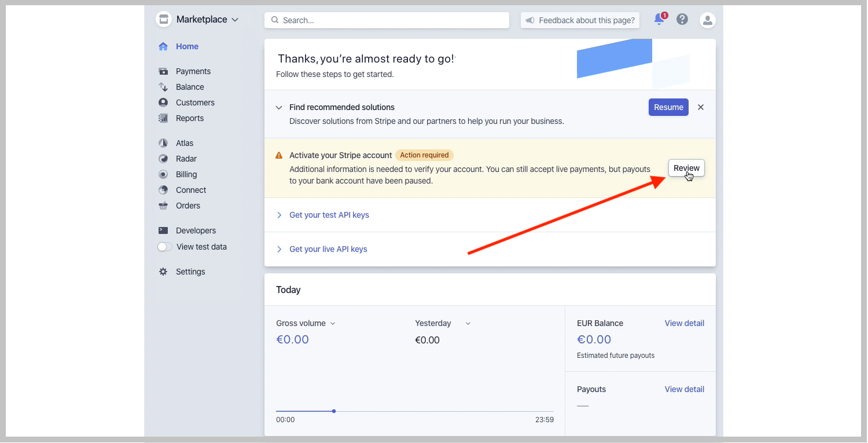Click the blue €0.00 EUR Balance amount

coord(594,339)
